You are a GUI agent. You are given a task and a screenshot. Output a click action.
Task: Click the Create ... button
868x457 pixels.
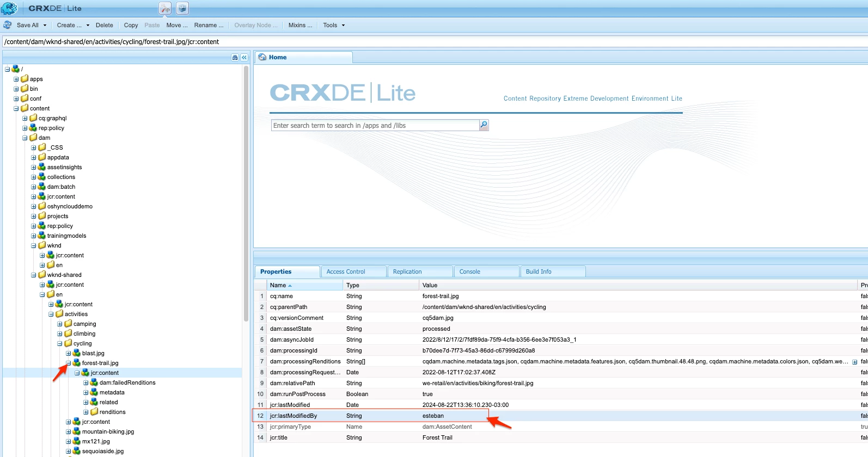tap(69, 25)
